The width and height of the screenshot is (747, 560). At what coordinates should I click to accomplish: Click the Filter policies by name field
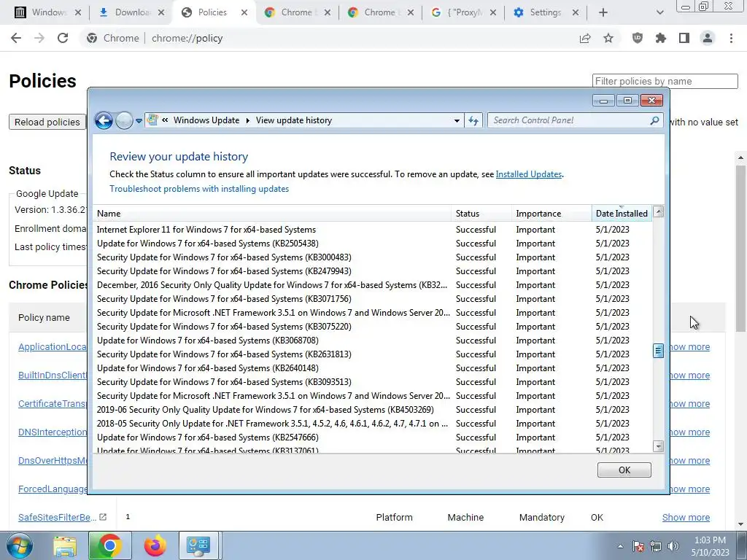tap(665, 81)
